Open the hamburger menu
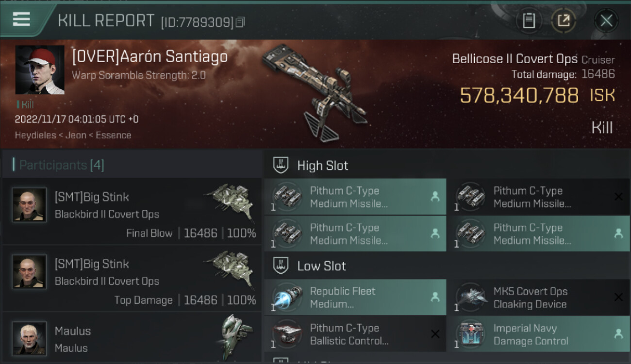The image size is (631, 364). coord(21,19)
